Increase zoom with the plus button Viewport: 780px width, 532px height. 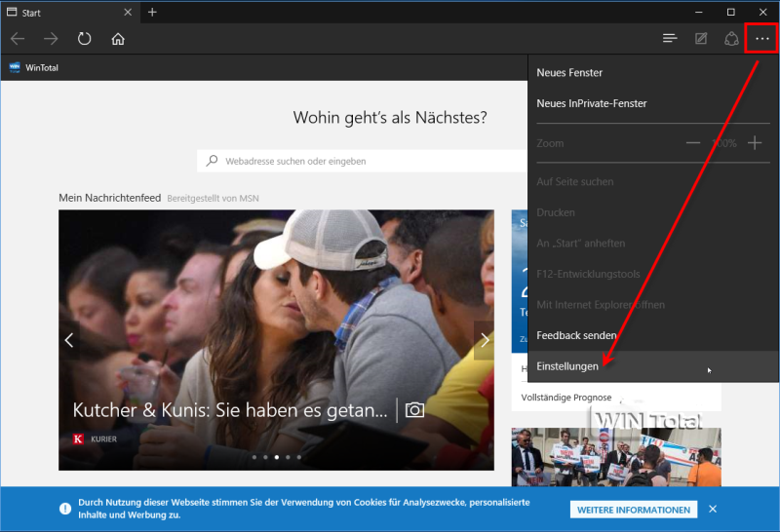[x=755, y=143]
